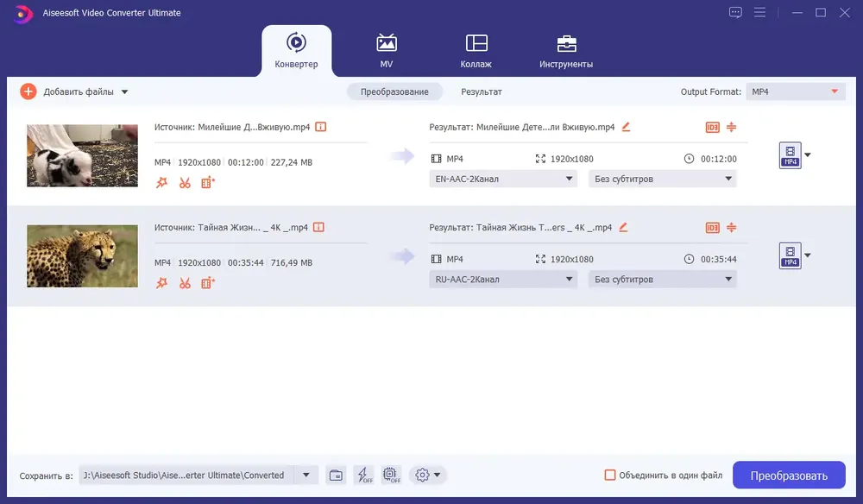
Task: Switch to the MV tab
Action: (x=387, y=51)
